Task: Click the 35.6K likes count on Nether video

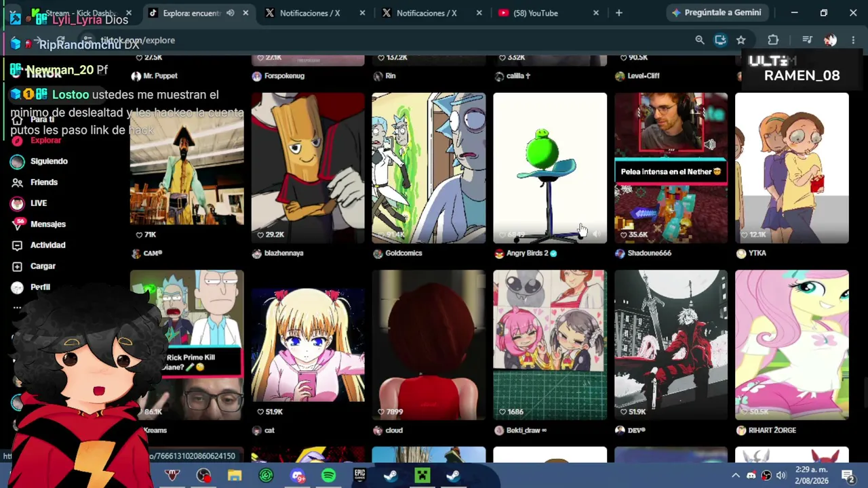Action: (634, 235)
